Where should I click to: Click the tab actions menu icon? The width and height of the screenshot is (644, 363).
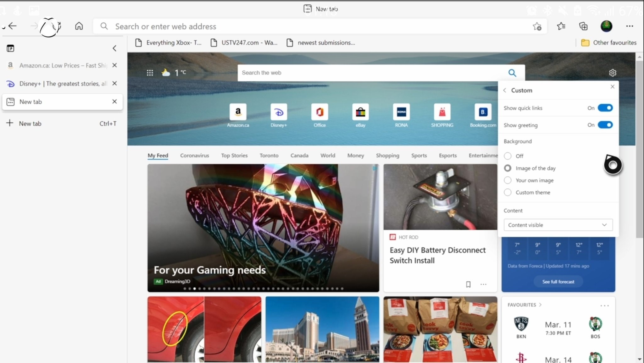[10, 48]
